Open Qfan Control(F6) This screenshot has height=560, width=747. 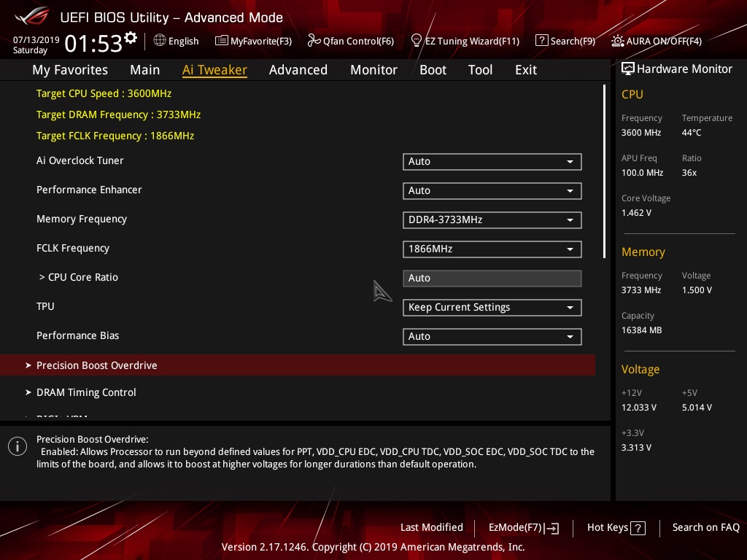(351, 41)
